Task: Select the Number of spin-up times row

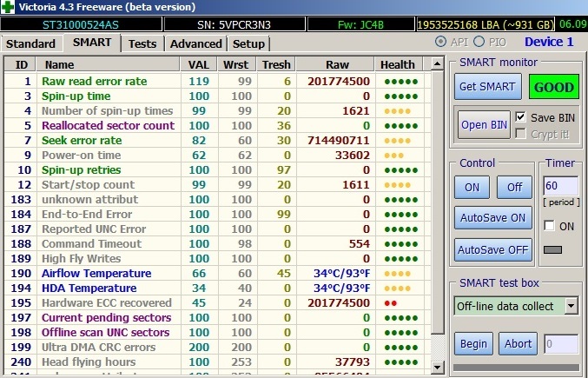Action: (x=217, y=110)
